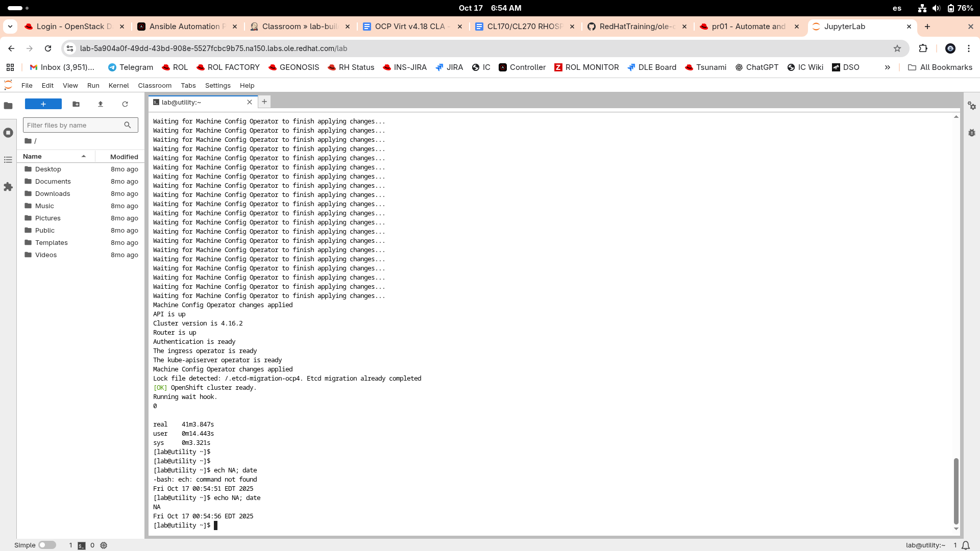
Task: Click the notifications bell in status bar
Action: (966, 545)
